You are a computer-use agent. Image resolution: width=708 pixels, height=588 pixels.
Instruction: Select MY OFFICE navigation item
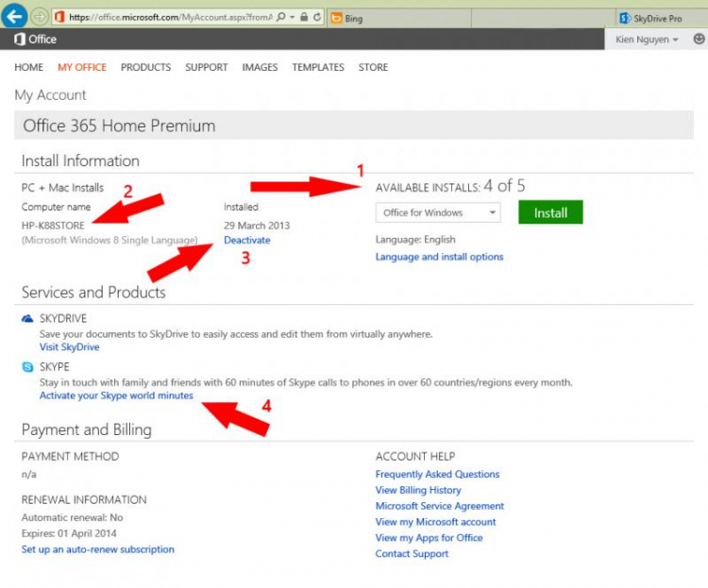82,67
